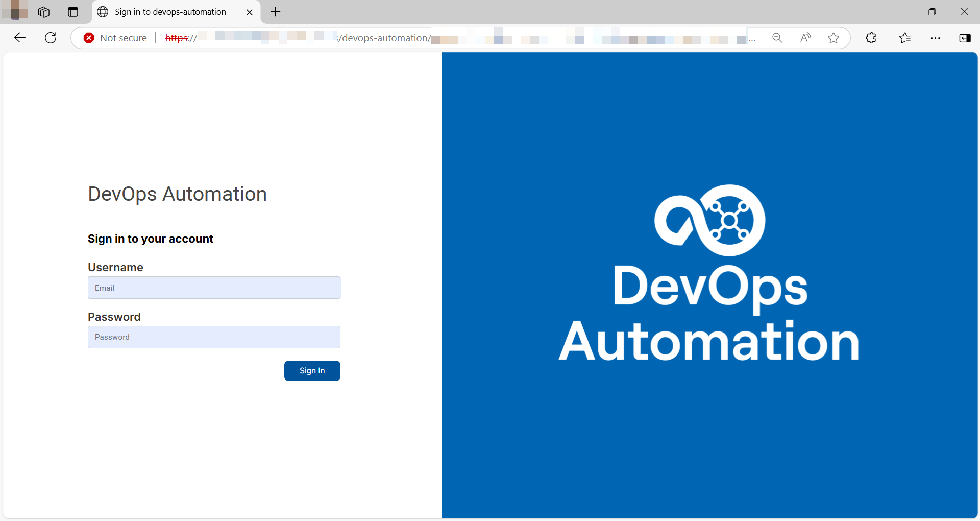Open a new browser tab
980x521 pixels.
tap(275, 12)
